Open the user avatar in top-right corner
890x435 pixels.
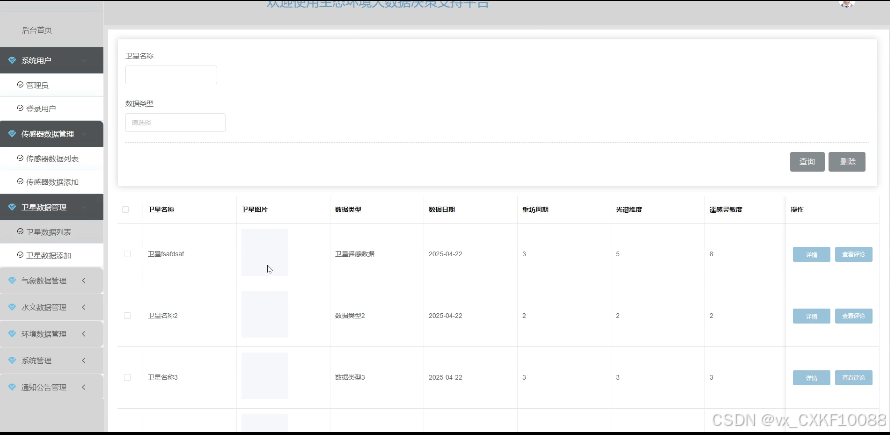pos(847,3)
